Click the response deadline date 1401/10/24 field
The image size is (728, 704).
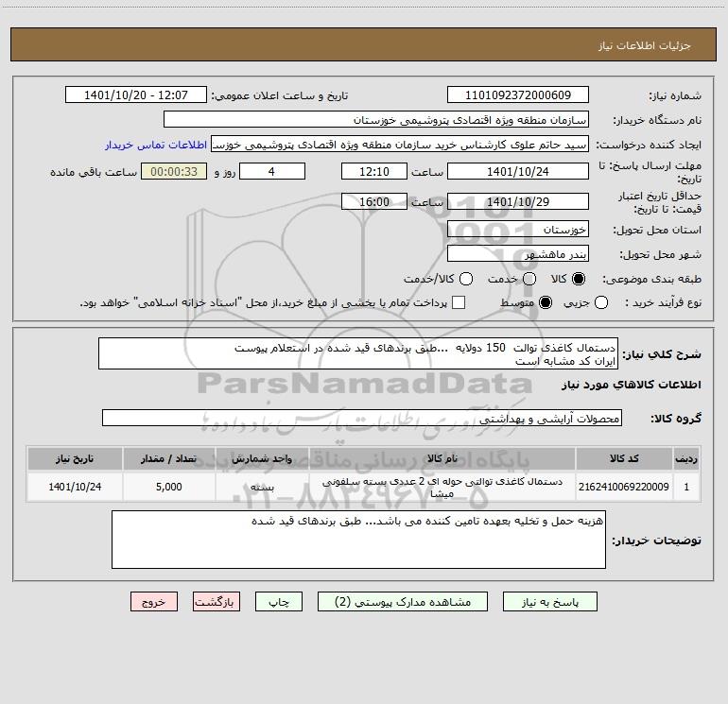click(518, 171)
